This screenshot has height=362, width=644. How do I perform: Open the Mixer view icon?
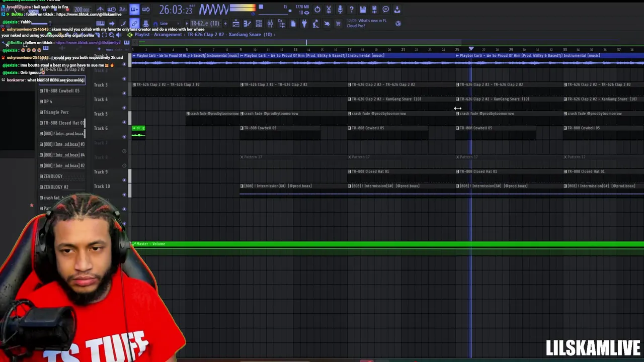click(x=270, y=24)
